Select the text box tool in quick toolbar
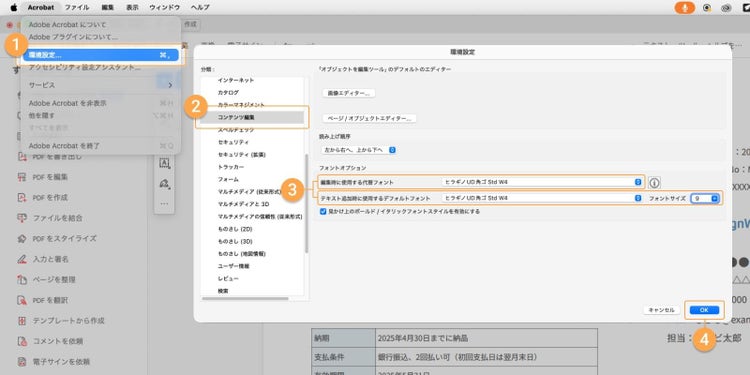The height and width of the screenshot is (375, 750). [x=165, y=163]
